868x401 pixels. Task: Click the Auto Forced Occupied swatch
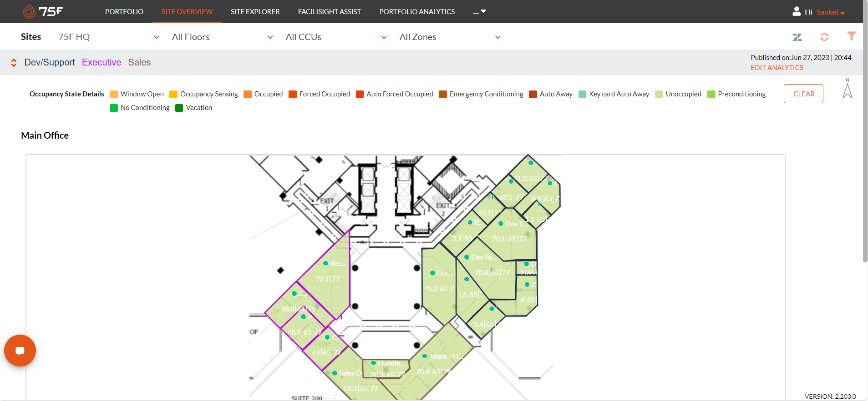coord(360,94)
